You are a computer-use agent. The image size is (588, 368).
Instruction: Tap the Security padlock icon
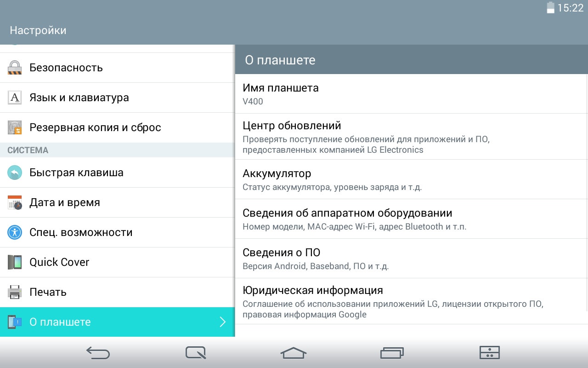(x=15, y=68)
